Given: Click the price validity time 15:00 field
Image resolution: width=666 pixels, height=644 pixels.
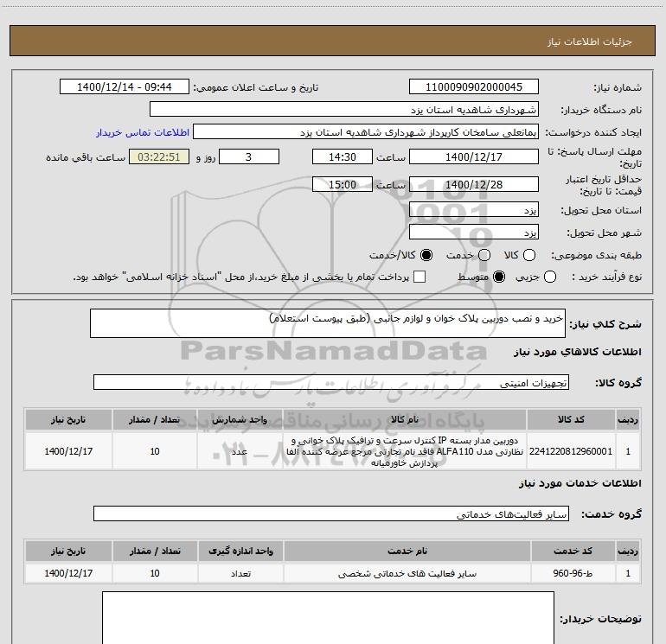Looking at the screenshot, I should pyautogui.click(x=343, y=184).
